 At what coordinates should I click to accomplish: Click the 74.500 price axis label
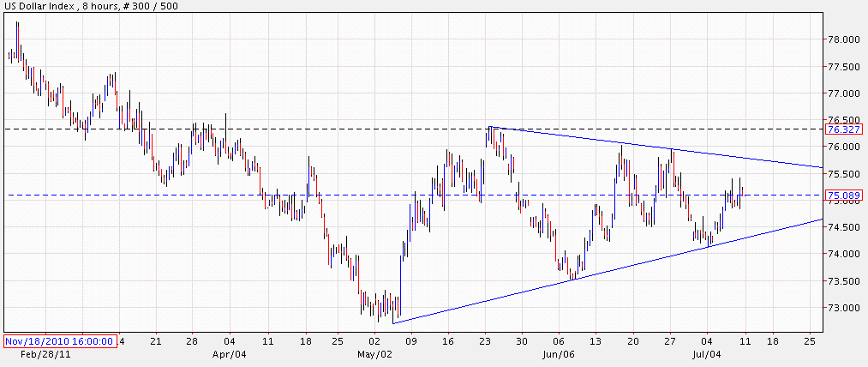click(843, 227)
